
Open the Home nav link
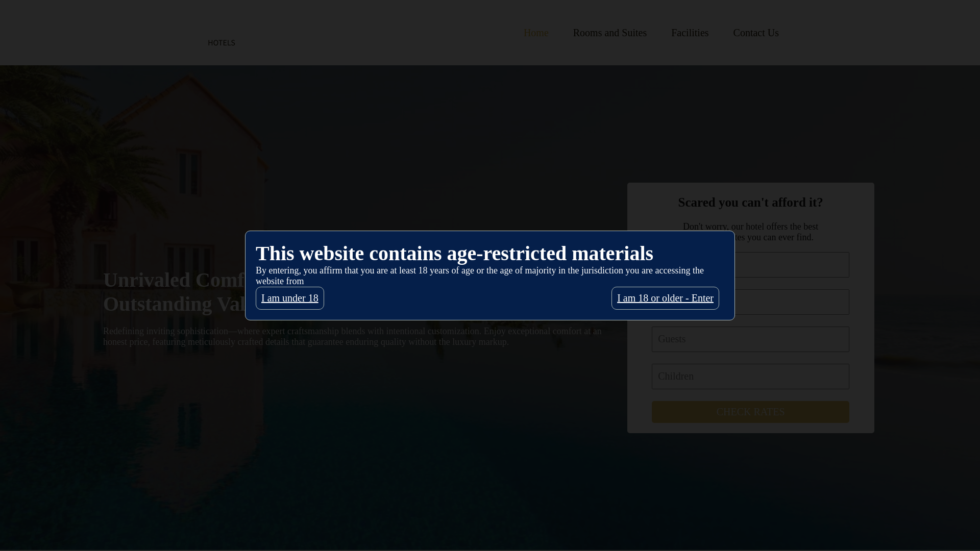536,33
